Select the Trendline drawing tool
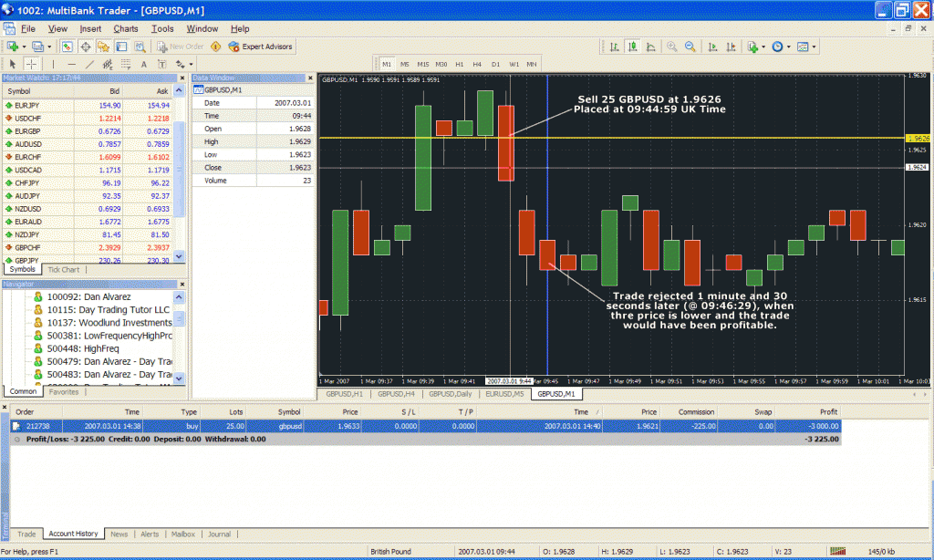 [x=89, y=64]
